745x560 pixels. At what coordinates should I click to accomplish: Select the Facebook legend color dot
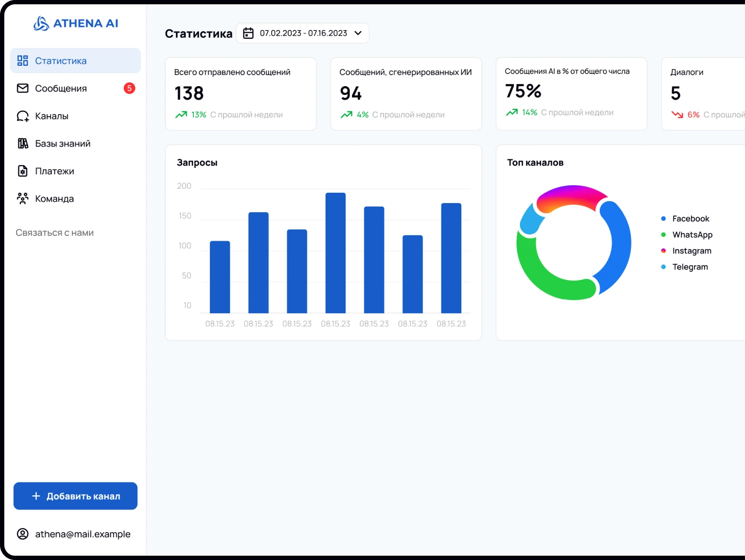tap(663, 219)
